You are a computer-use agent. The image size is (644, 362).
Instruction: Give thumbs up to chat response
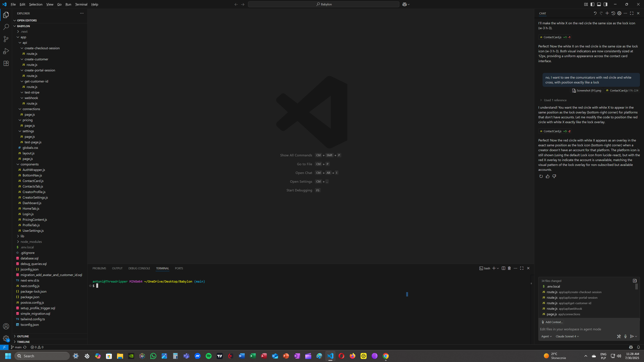548,176
